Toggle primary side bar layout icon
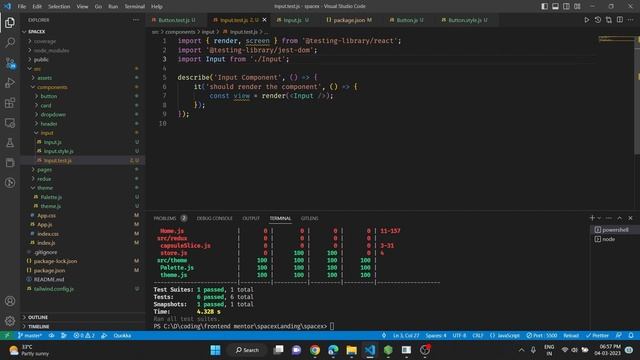Image resolution: width=640 pixels, height=360 pixels. pos(544,6)
